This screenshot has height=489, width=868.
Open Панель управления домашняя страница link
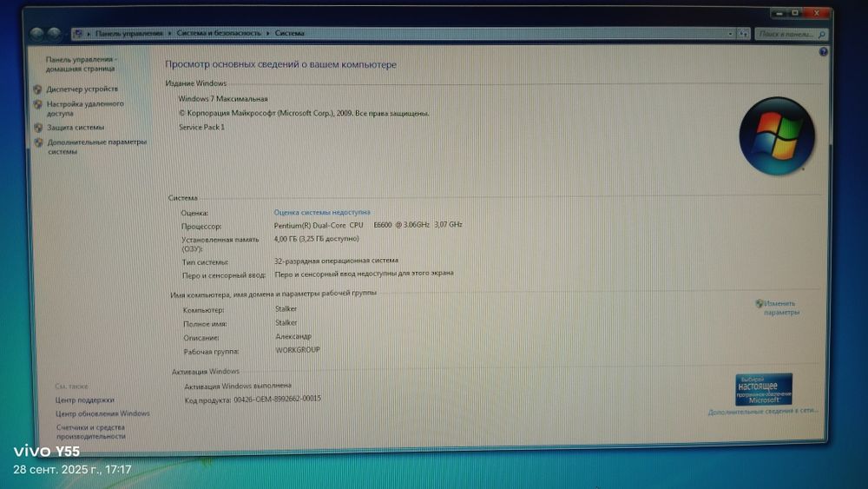tap(81, 63)
